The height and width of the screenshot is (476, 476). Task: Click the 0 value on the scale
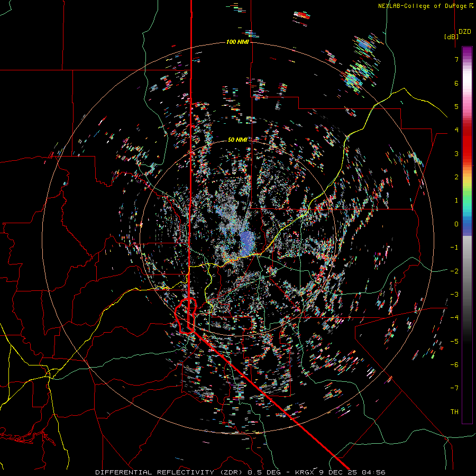[456, 224]
